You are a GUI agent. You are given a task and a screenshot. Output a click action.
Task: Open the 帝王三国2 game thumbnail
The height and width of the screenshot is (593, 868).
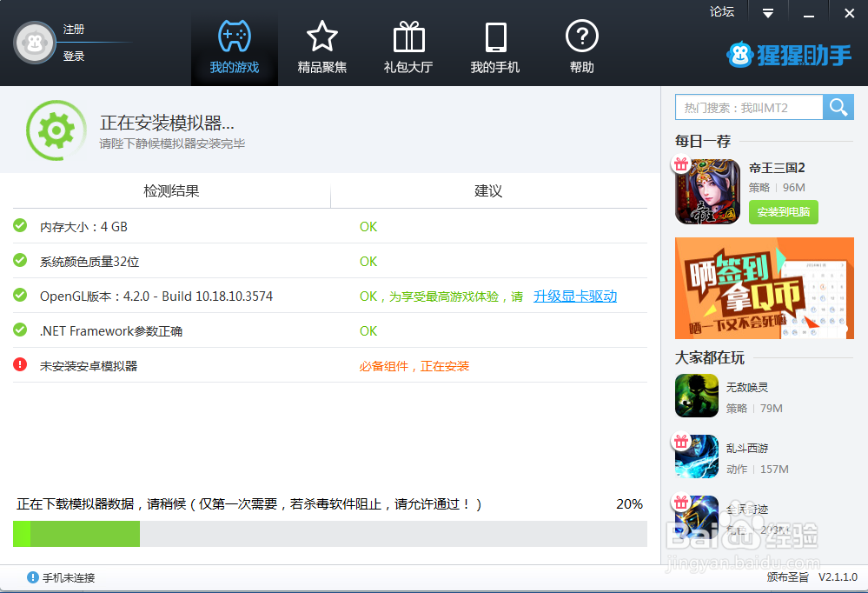coord(707,191)
